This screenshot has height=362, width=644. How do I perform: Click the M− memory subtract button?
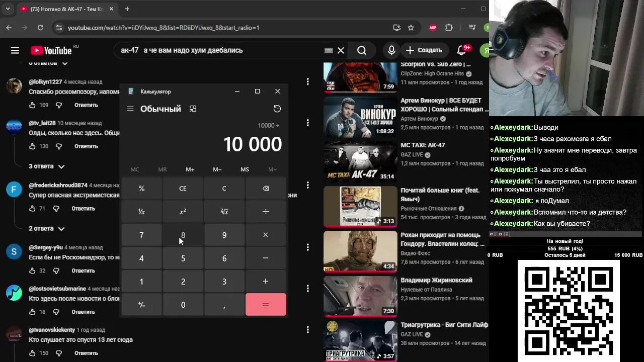pos(217,169)
